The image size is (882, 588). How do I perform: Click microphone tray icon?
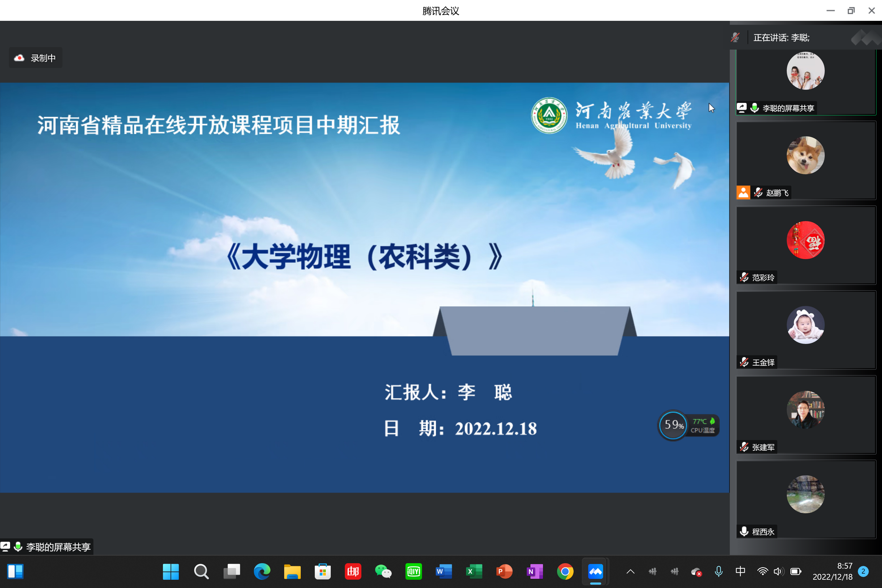[x=718, y=571]
